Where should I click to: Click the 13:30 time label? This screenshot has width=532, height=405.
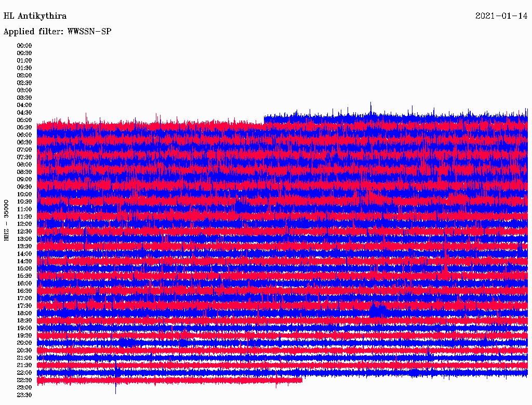tap(24, 246)
